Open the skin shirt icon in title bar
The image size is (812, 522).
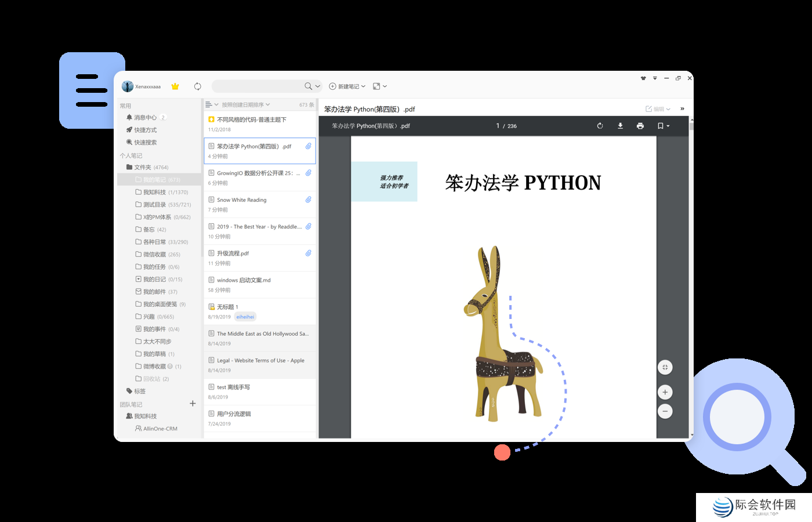click(643, 78)
